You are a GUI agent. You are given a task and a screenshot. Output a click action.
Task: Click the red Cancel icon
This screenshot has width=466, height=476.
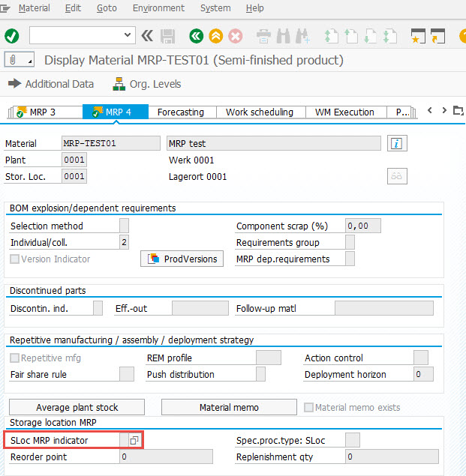(x=236, y=36)
